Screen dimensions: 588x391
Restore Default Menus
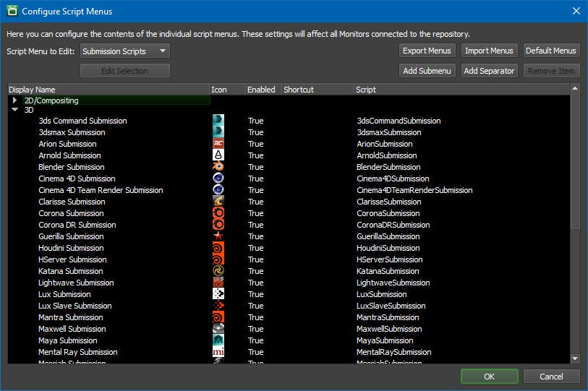[x=551, y=51]
